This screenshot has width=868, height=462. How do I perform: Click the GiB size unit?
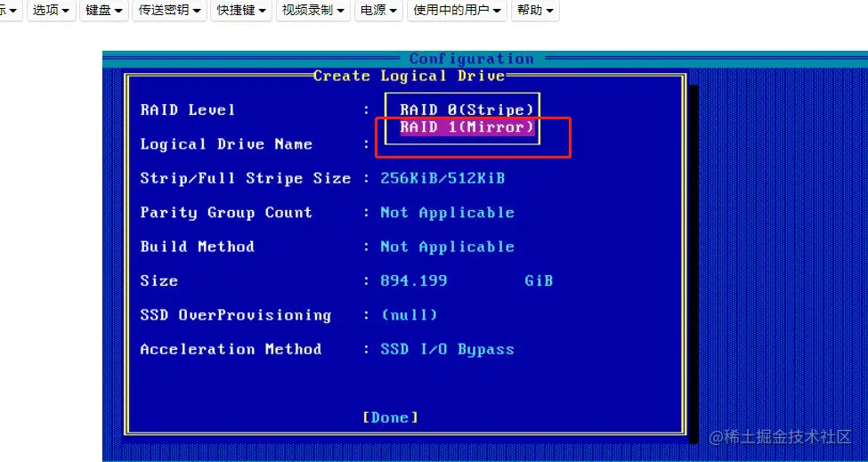coord(539,281)
